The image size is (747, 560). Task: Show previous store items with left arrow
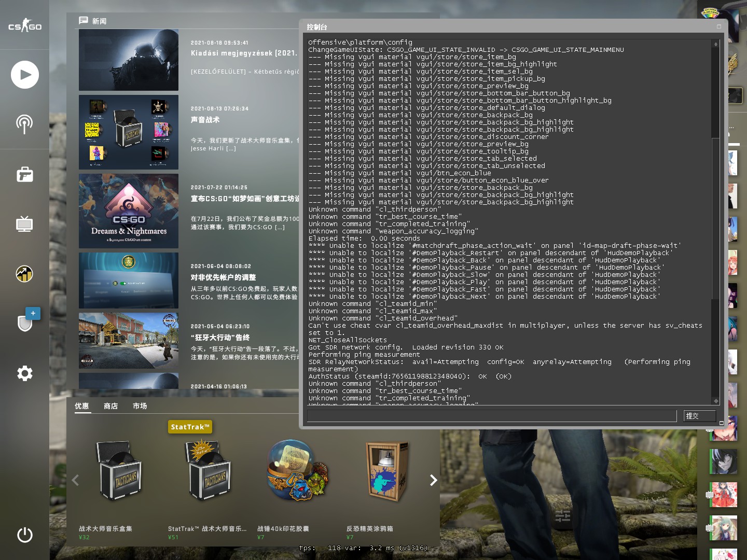75,480
